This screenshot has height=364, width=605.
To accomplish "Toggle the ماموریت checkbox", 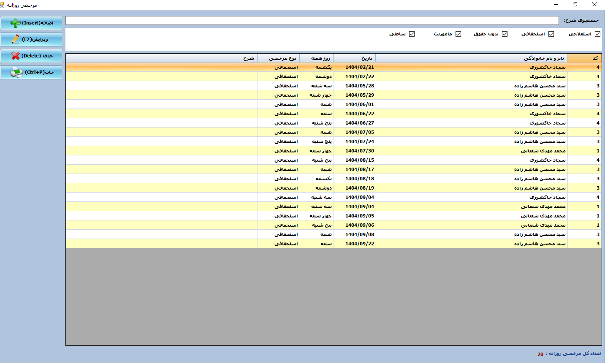I will (x=458, y=34).
